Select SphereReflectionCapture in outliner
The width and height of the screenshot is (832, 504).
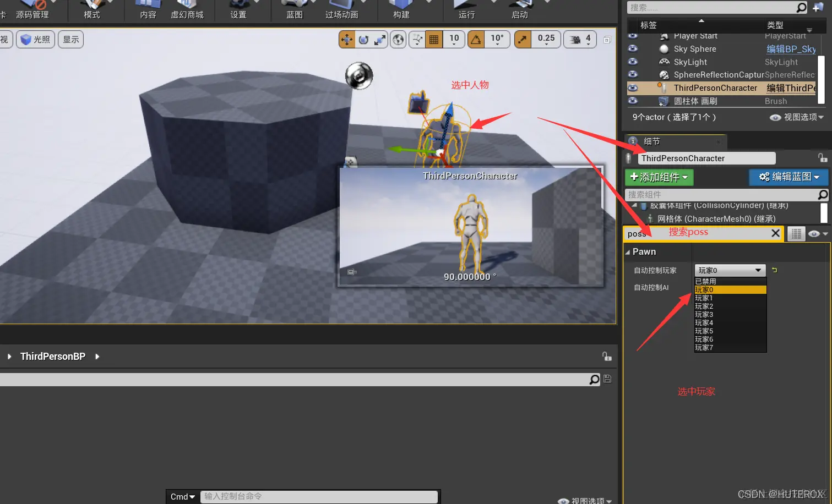tap(719, 75)
